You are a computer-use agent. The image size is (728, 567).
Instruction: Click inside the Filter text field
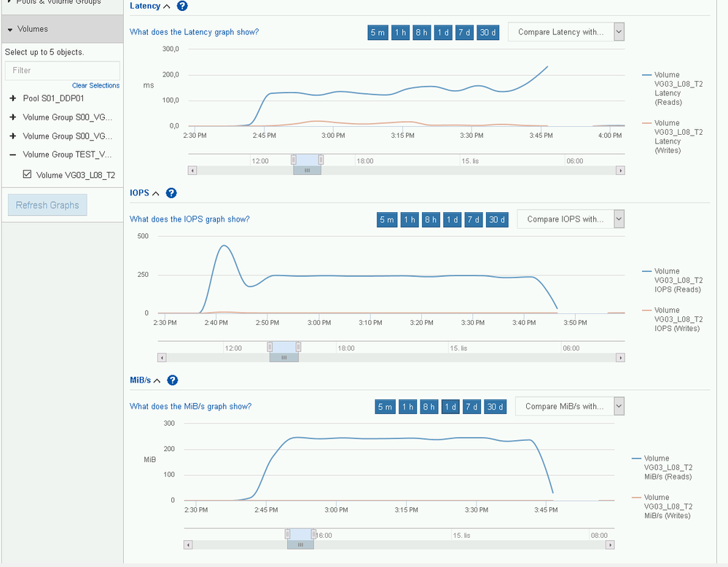62,71
